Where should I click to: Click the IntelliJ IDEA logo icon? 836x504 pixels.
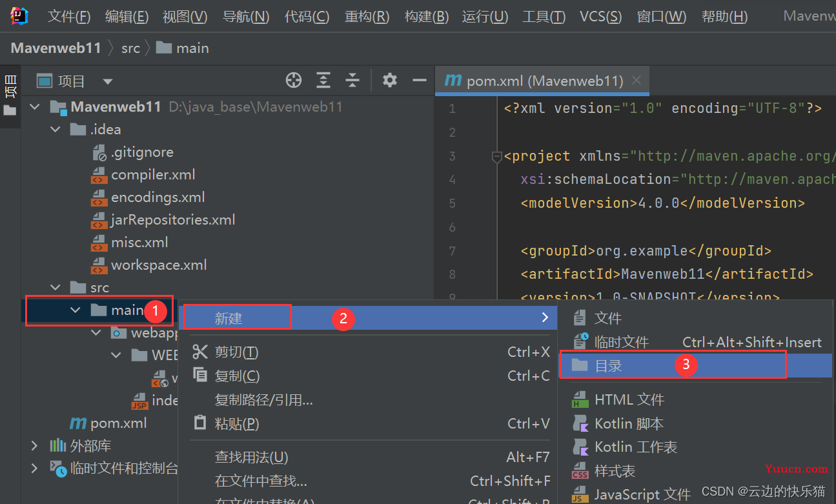click(19, 16)
